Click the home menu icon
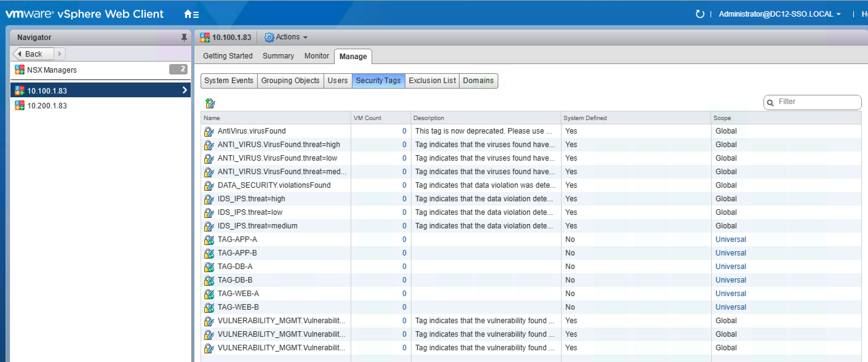This screenshot has width=868, height=362. pos(191,14)
